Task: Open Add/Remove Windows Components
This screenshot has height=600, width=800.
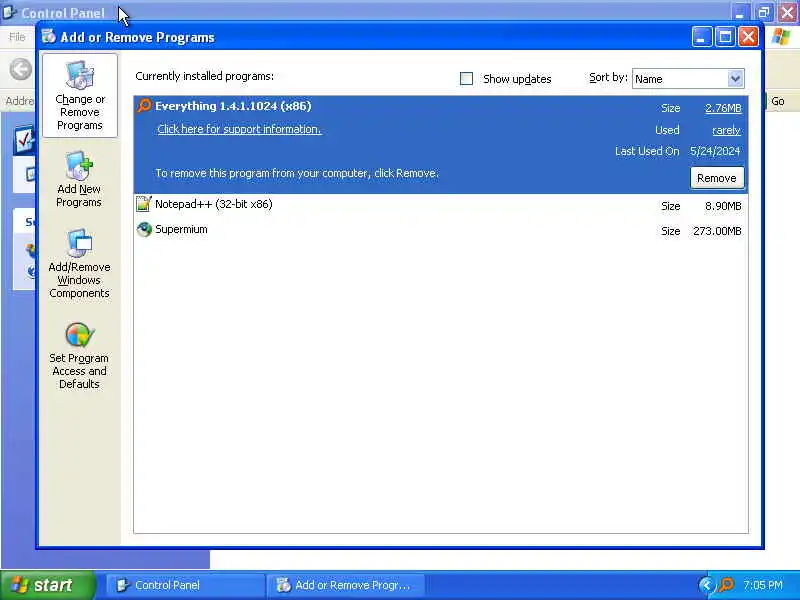Action: 79,264
